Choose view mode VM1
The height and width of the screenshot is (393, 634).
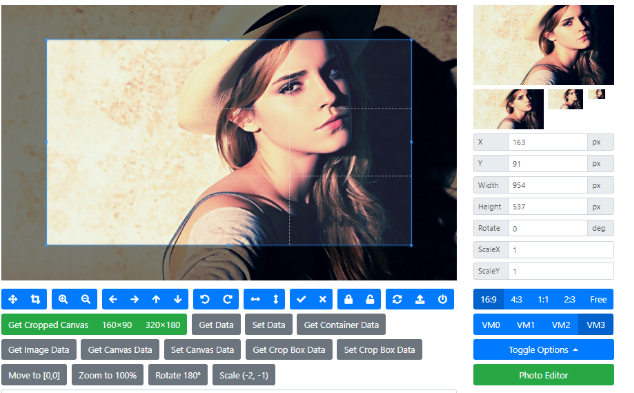[526, 325]
